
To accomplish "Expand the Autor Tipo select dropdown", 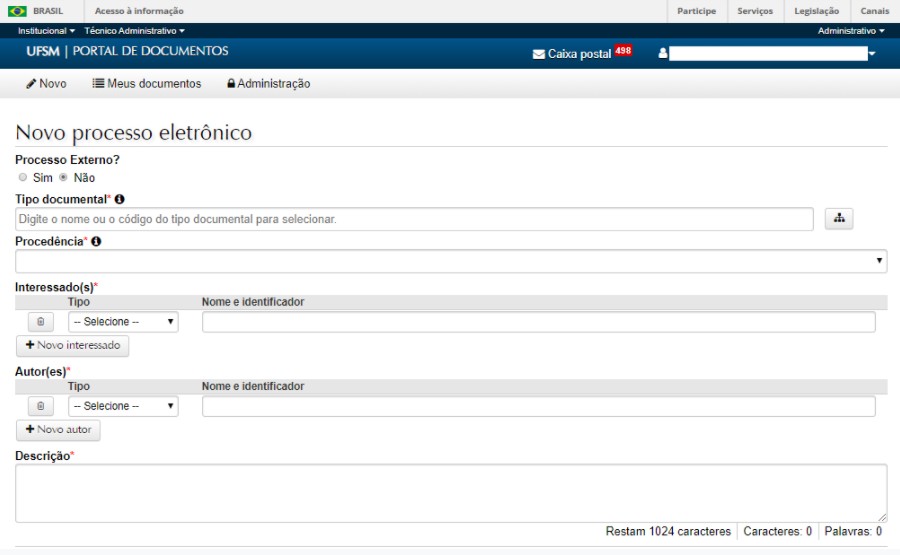I will pos(123,406).
